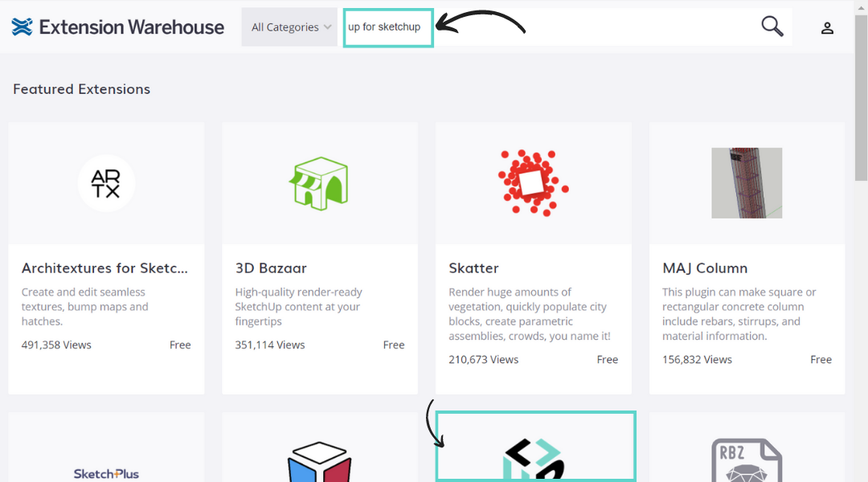Click the MAJ Column thumbnail image
Image resolution: width=868 pixels, height=482 pixels.
pyautogui.click(x=747, y=182)
